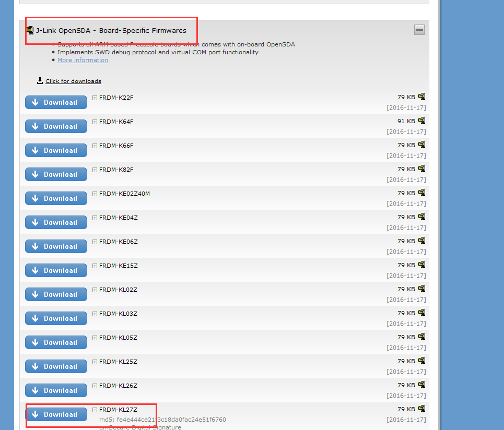Viewport: 504px width, 430px height.
Task: Download the FRDM-K64F firmware
Action: click(x=56, y=126)
